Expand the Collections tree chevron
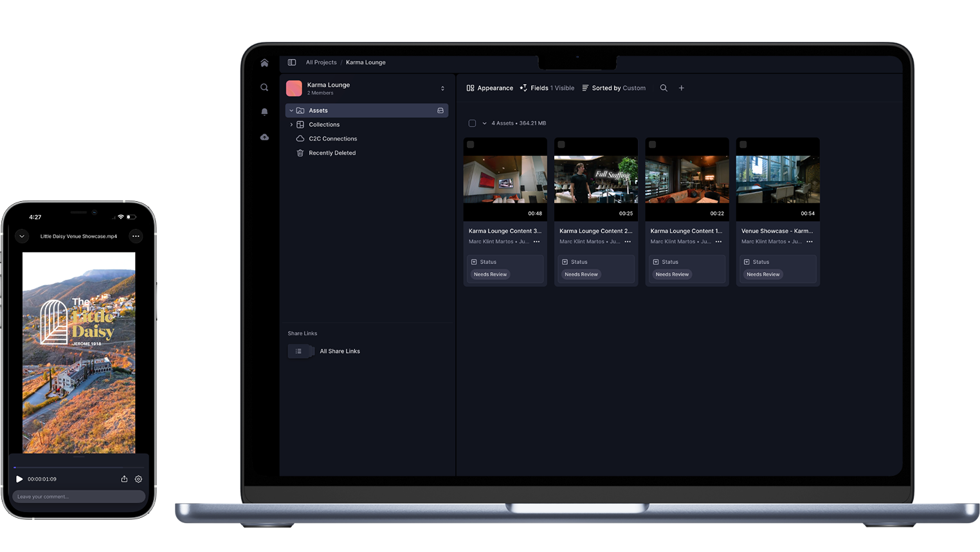980x552 pixels. 291,125
